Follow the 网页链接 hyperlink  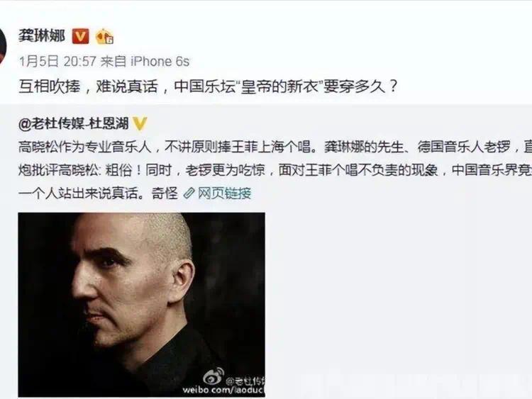224,193
